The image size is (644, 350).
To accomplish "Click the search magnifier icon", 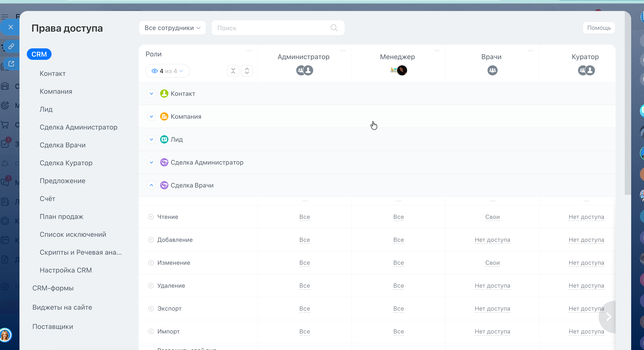I will tap(334, 28).
